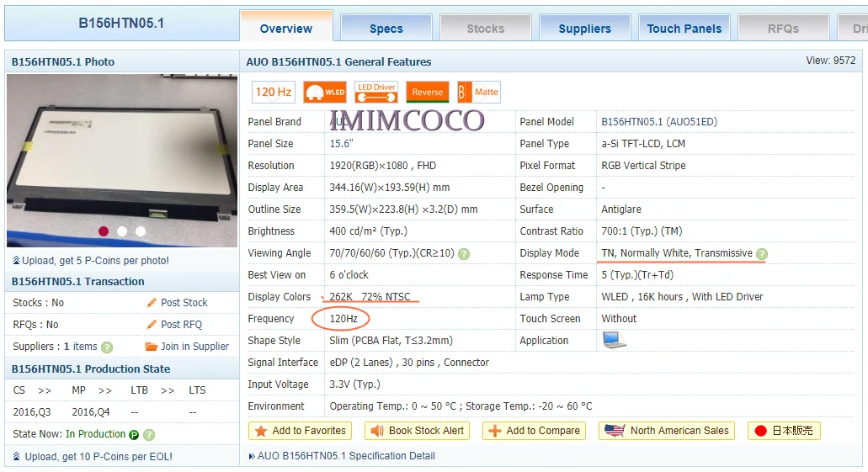Click Contrast Ratio value 700:1

[642, 231]
